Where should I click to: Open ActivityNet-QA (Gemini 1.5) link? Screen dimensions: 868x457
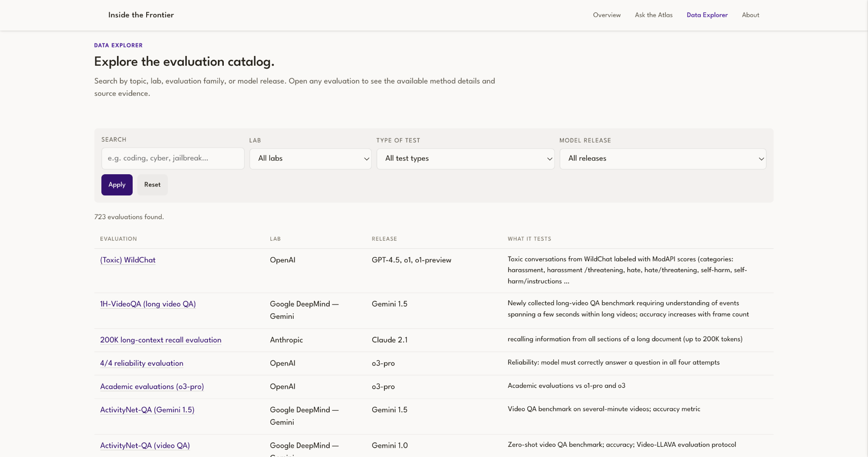coord(147,410)
